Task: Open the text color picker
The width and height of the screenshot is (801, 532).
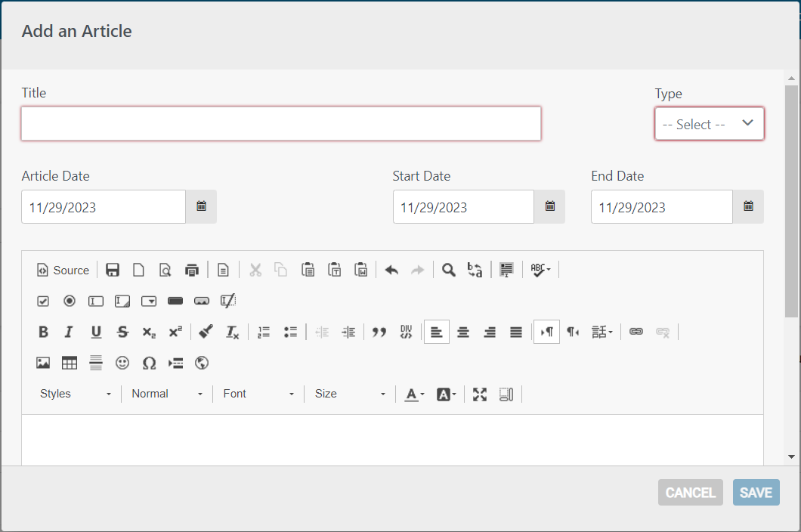Action: [x=414, y=394]
